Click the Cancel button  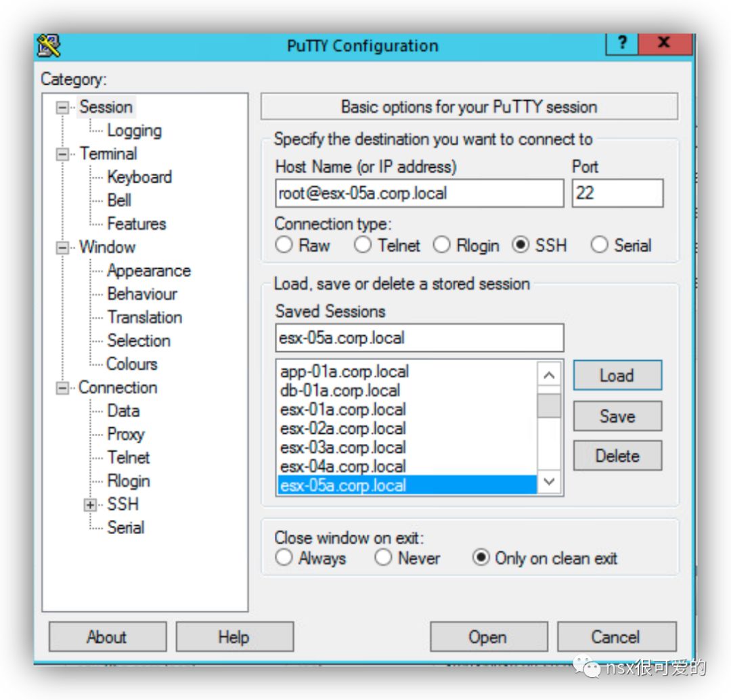tap(617, 637)
